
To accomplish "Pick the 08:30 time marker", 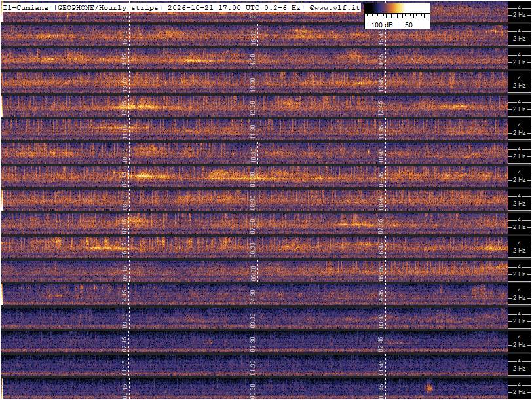I will tap(253, 203).
